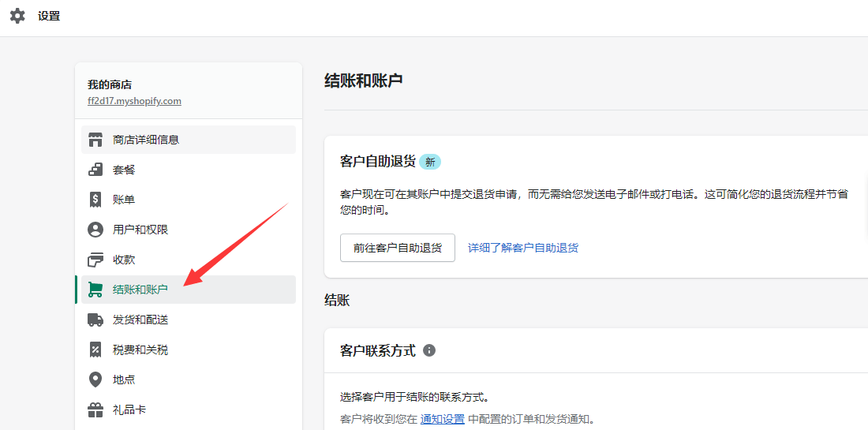
Task: Click the 结账和账户 page heading
Action: [363, 80]
